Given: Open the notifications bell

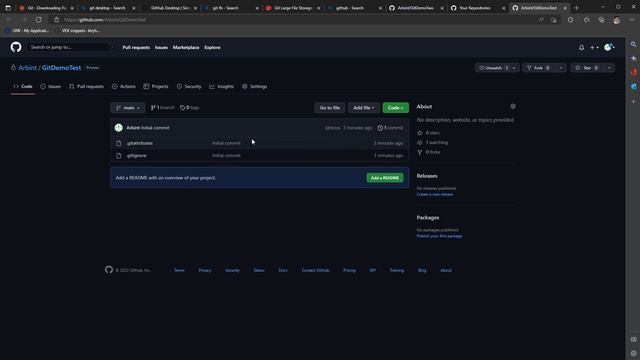Looking at the screenshot, I should (581, 48).
